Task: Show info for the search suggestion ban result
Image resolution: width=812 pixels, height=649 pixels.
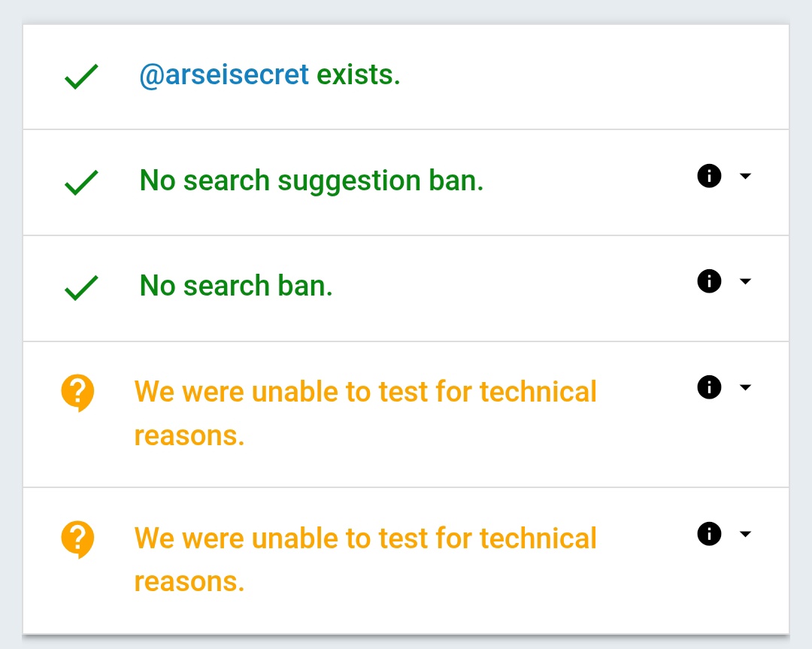Action: click(x=709, y=176)
